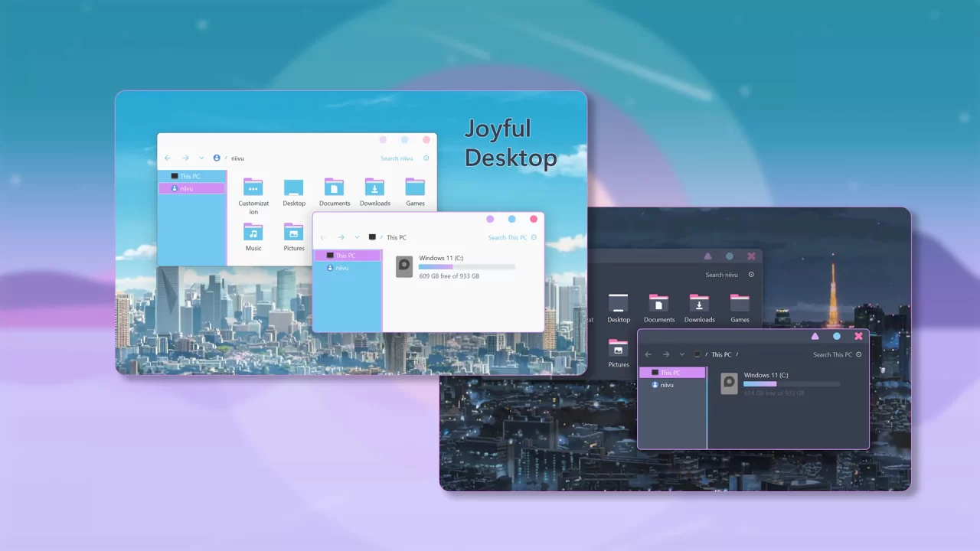The image size is (980, 551).
Task: Click user icon in light niivu address bar
Action: point(217,158)
